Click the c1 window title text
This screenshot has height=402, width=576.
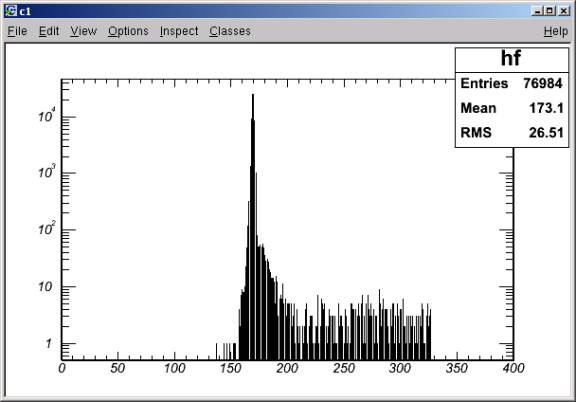pos(25,11)
